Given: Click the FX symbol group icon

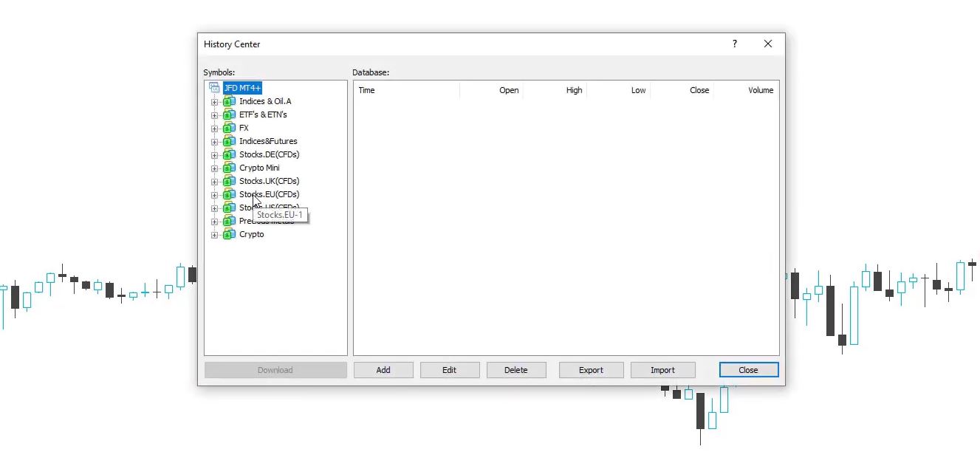Looking at the screenshot, I should 229,127.
